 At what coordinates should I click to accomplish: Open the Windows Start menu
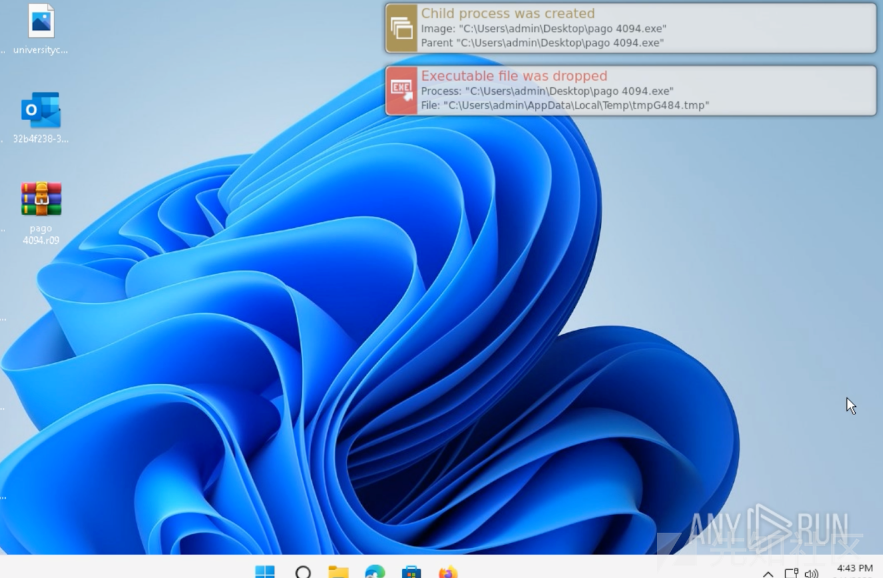[265, 571]
